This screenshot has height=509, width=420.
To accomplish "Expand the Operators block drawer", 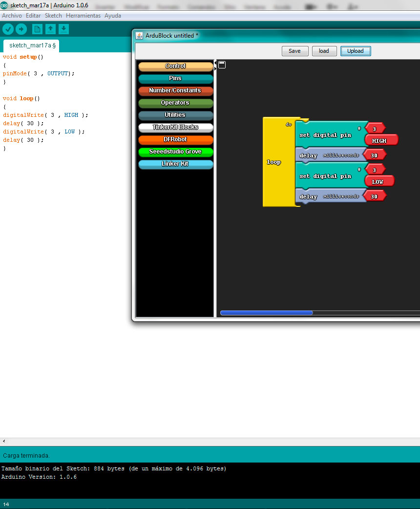I will 175,103.
